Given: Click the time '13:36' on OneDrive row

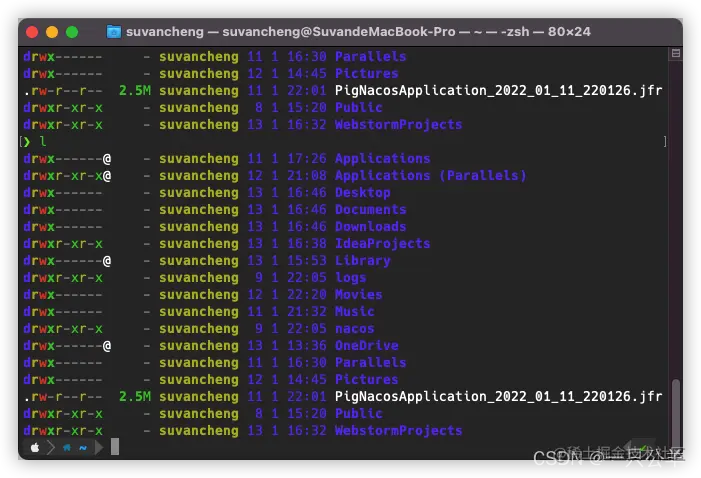Looking at the screenshot, I should pyautogui.click(x=307, y=346).
